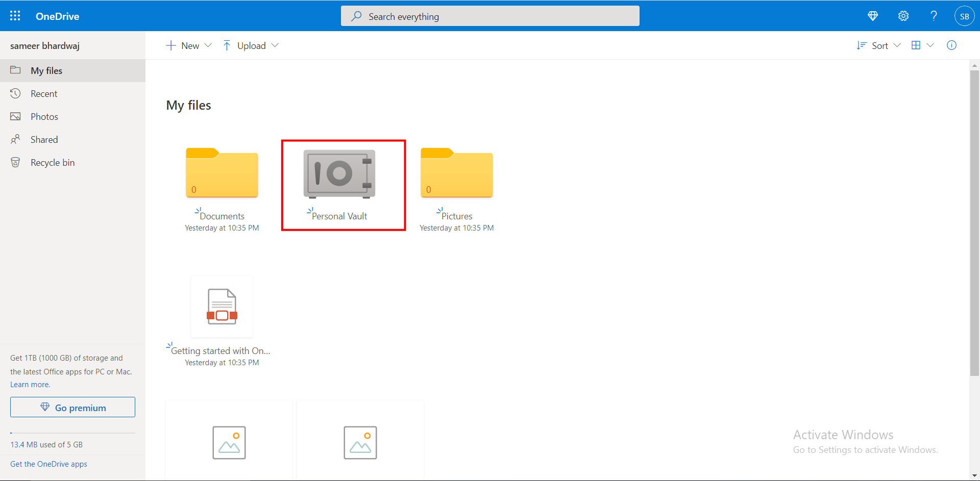Click the New button label

click(190, 45)
